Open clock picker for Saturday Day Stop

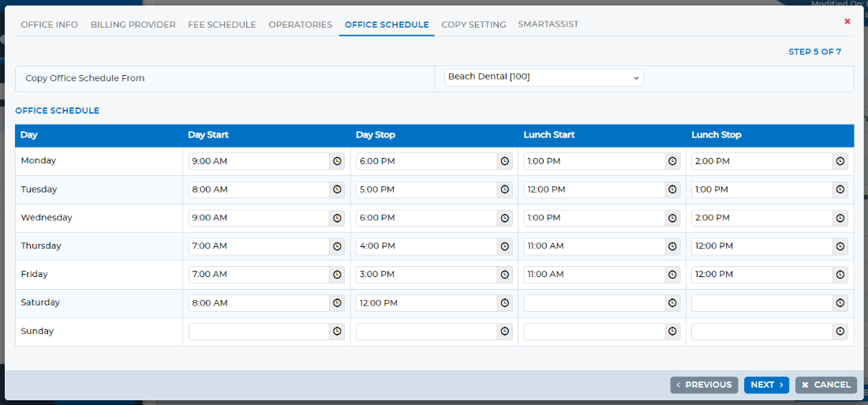click(504, 303)
